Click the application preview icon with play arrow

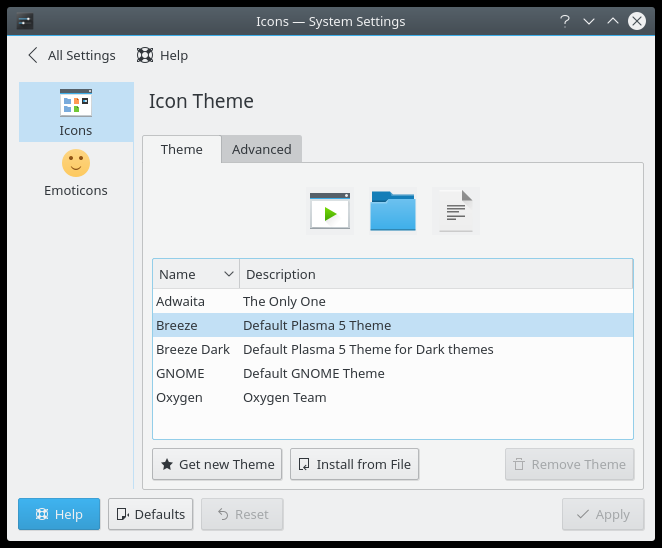click(x=330, y=211)
